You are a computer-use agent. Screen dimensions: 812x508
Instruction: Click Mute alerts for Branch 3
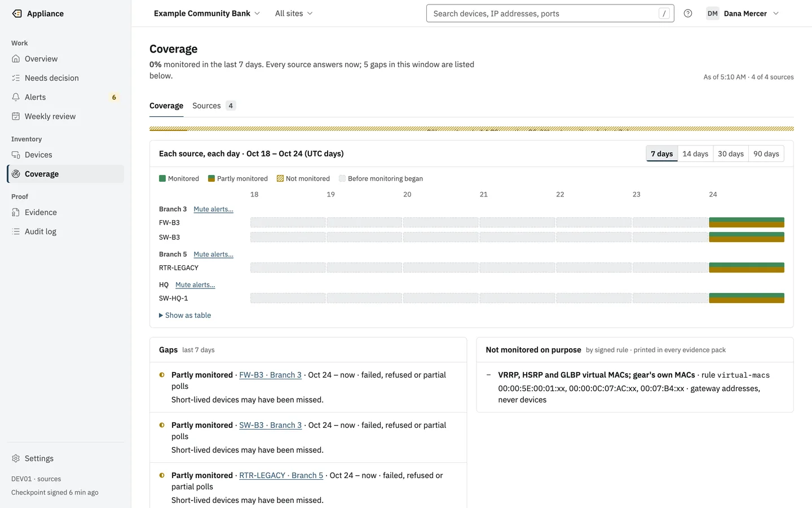click(213, 209)
